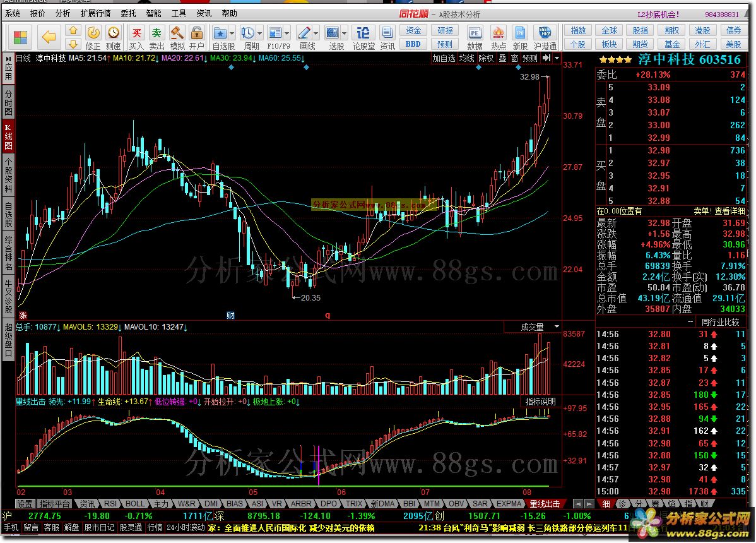Click the 指数 index button
The width and height of the screenshot is (756, 543).
pos(578,30)
